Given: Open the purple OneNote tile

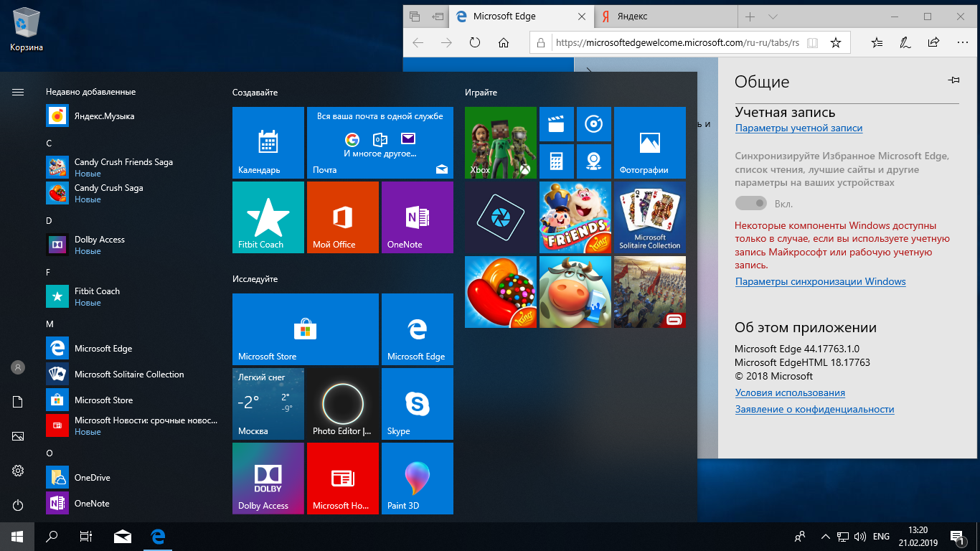Looking at the screenshot, I should [x=418, y=217].
